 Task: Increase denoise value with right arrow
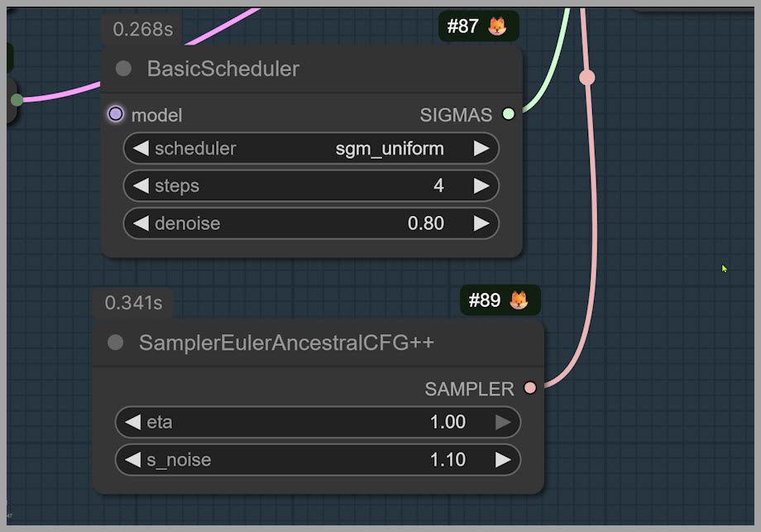click(x=481, y=223)
